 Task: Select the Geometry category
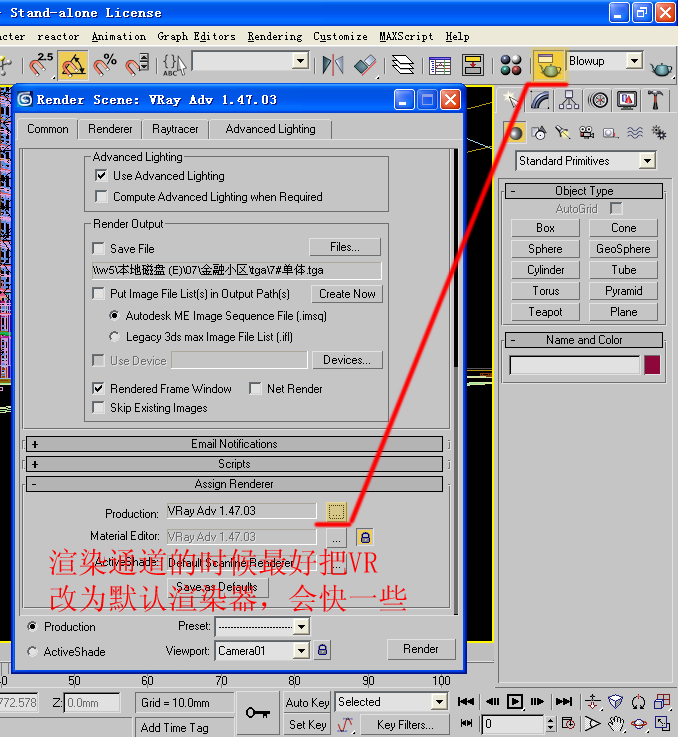click(515, 133)
